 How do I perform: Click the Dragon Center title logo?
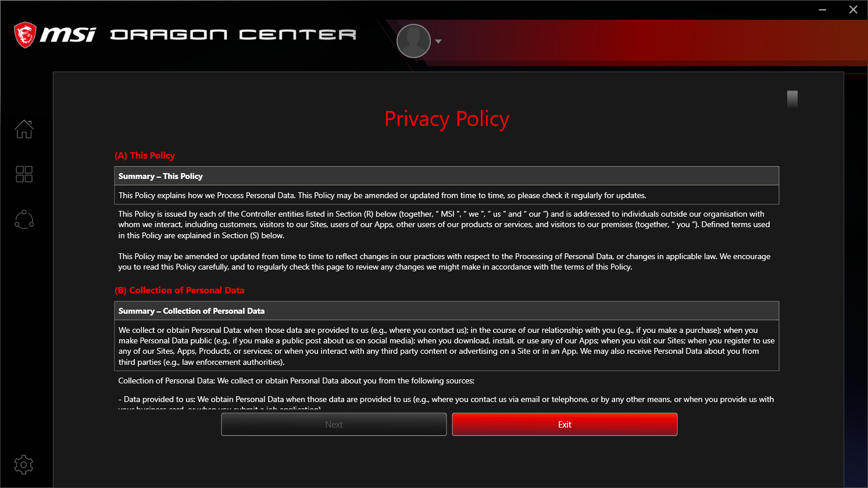click(x=233, y=35)
